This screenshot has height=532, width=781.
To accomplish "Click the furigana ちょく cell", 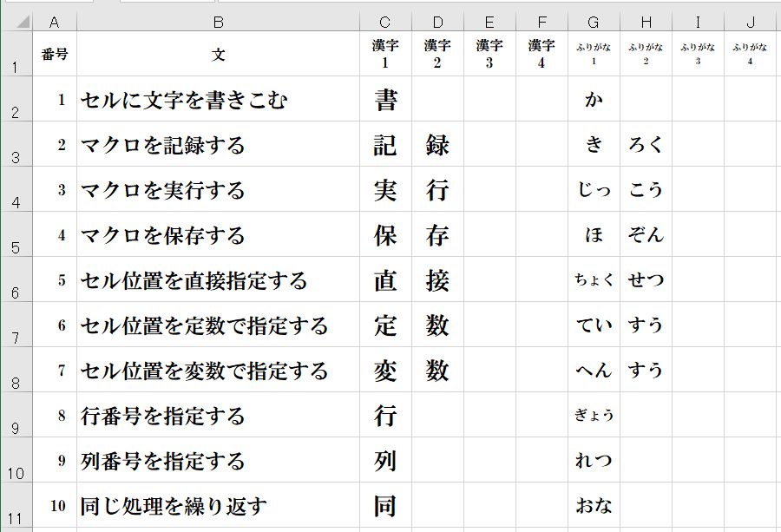I will click(x=594, y=279).
